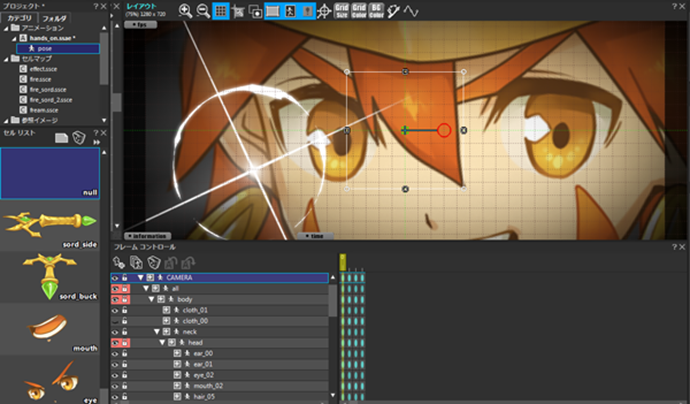
Task: Select the ear_00 part row
Action: click(219, 353)
